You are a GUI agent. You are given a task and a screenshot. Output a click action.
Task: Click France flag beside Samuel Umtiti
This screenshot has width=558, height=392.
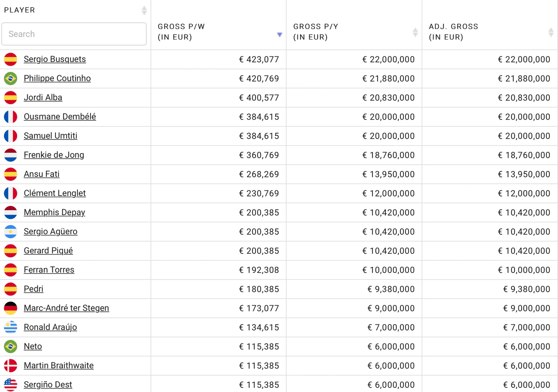tap(11, 136)
